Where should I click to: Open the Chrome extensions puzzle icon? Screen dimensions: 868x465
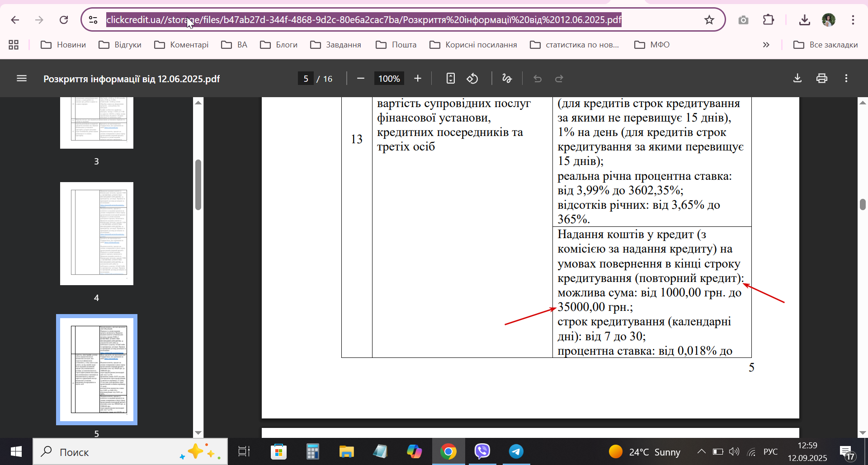pos(768,20)
